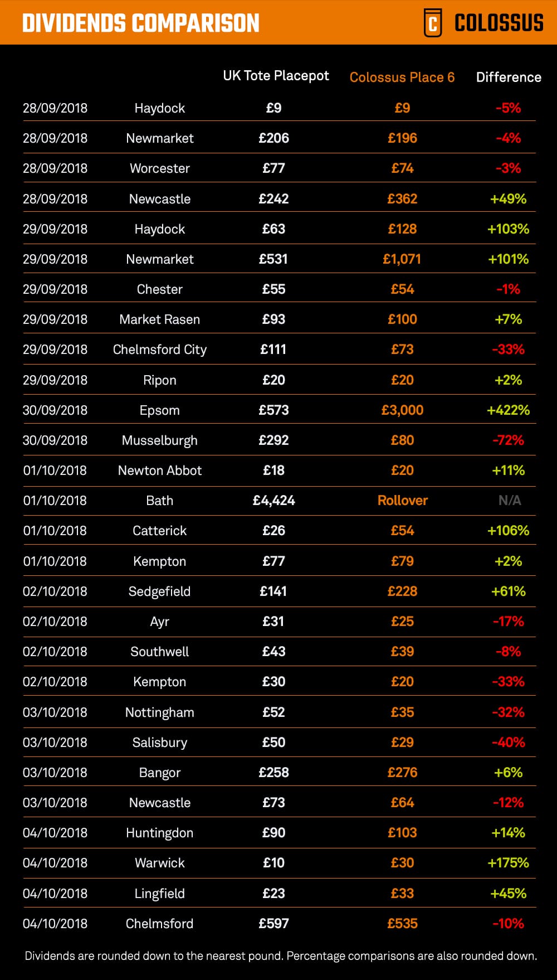Click the COLOSSUS brand name text
Screen dimensions: 557x980
[499, 23]
